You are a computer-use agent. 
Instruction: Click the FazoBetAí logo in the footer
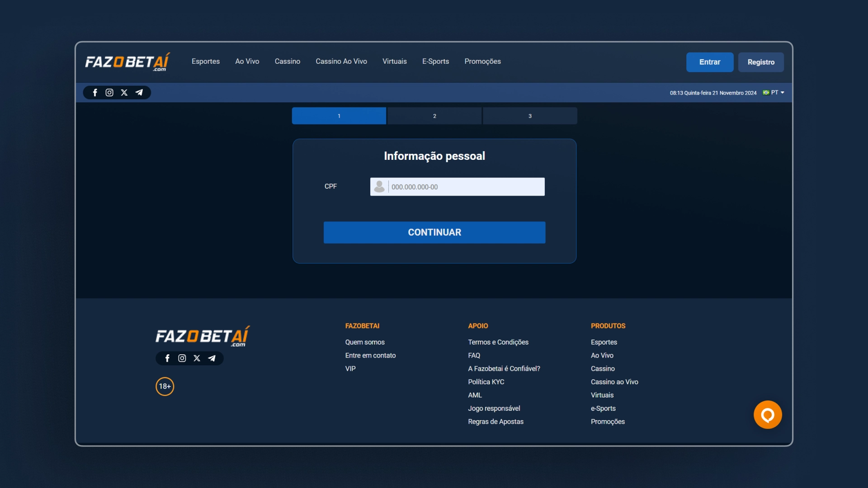(x=203, y=336)
